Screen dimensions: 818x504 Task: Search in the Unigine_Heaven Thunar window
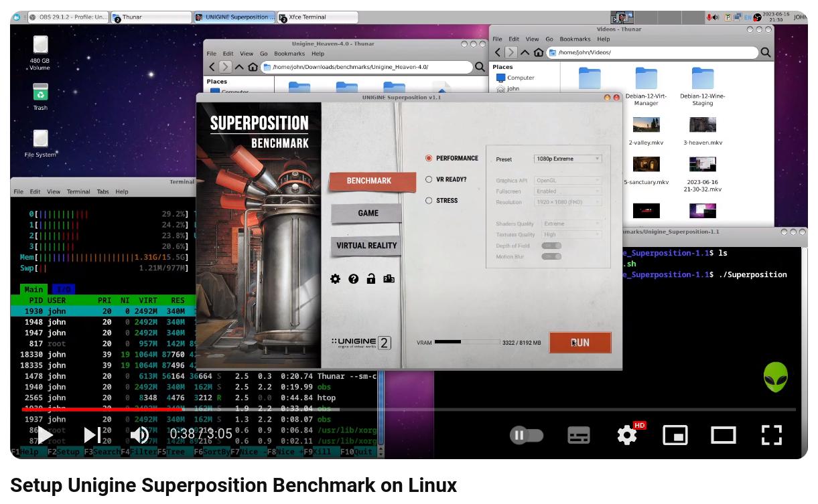pyautogui.click(x=480, y=67)
